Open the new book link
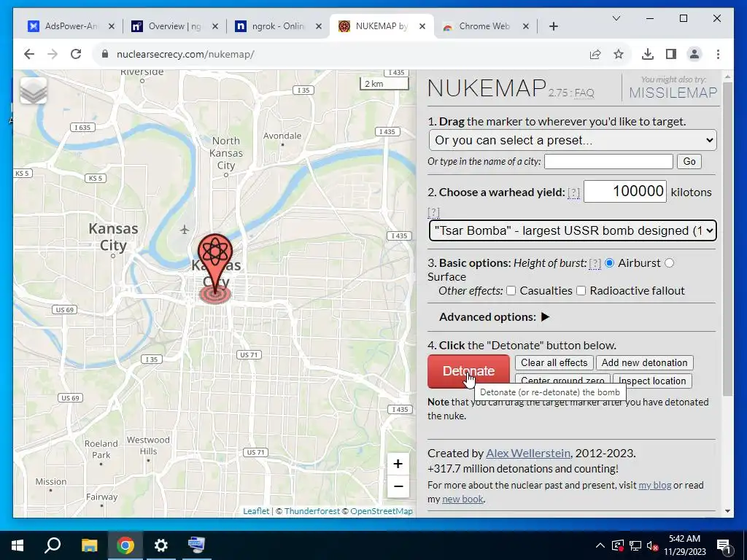Screen dimensions: 747x560 [x=462, y=499]
